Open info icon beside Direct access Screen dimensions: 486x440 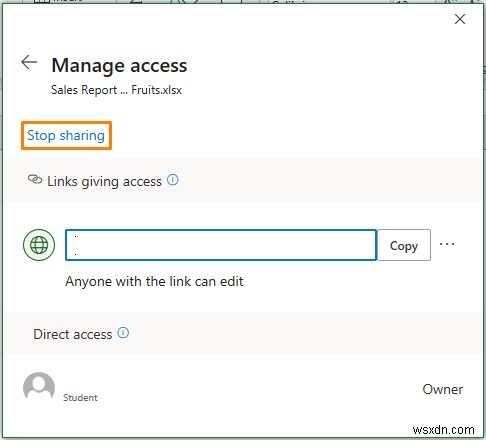click(123, 333)
